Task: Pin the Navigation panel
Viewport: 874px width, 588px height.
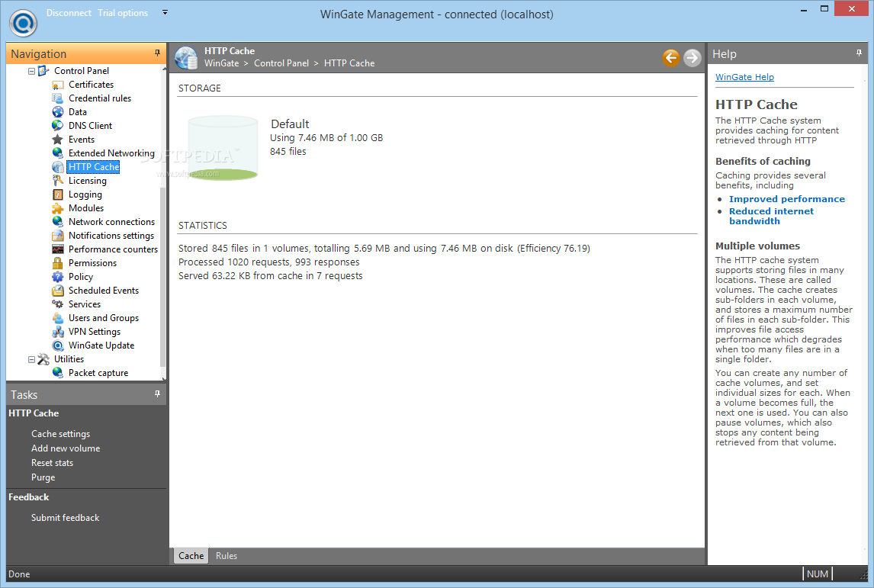Action: (x=157, y=53)
